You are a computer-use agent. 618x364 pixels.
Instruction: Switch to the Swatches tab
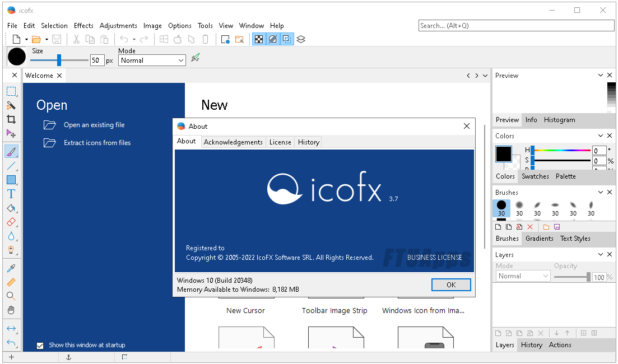pos(535,176)
